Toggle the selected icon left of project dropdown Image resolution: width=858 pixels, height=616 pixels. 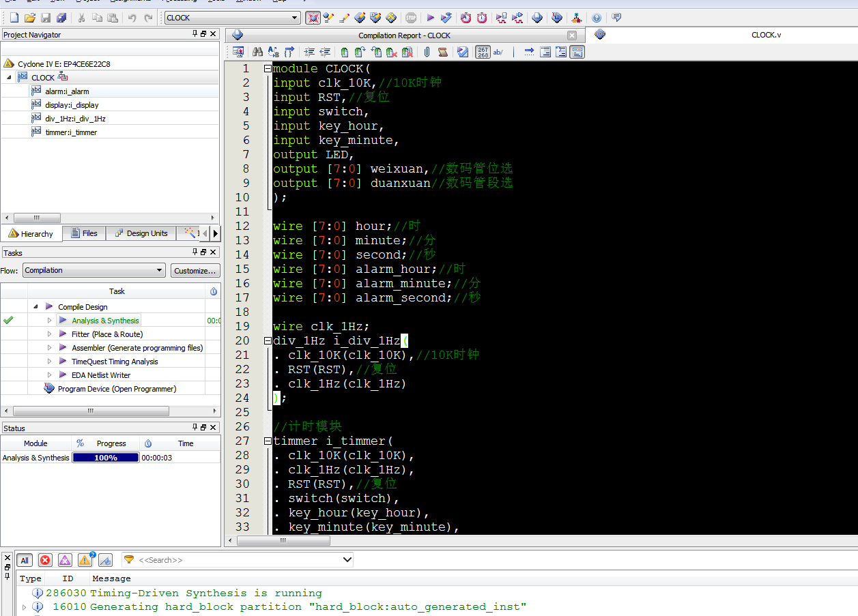[313, 18]
